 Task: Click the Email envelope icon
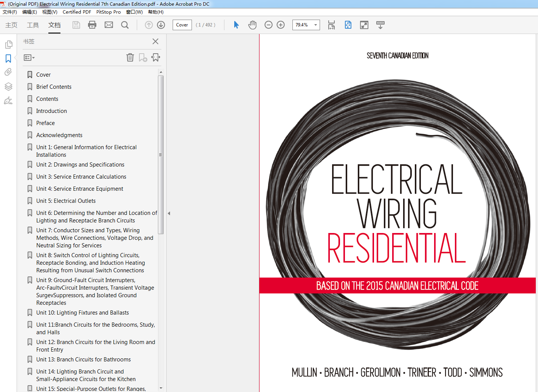109,25
